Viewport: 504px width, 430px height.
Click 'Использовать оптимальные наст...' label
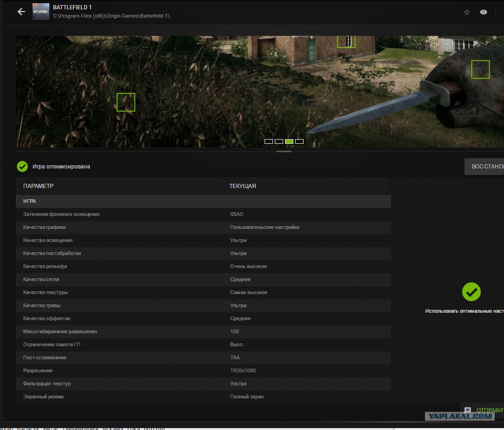(x=464, y=311)
